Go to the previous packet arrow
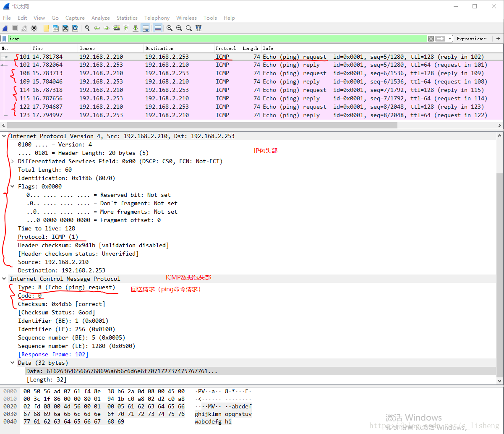 coord(97,28)
